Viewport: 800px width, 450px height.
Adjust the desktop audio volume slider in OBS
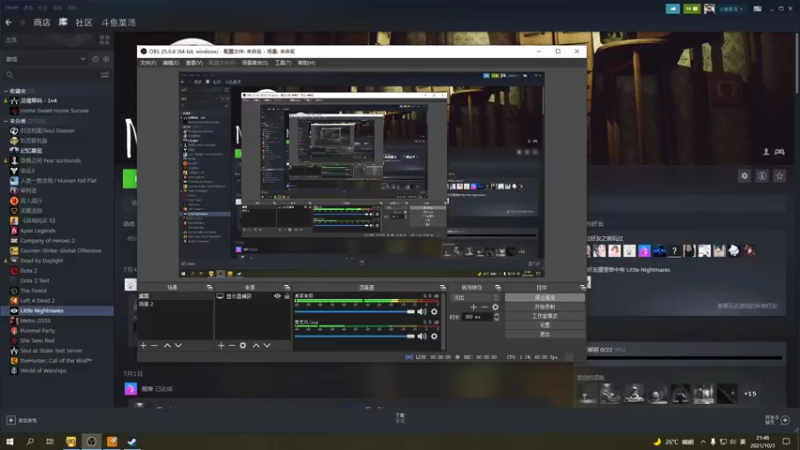[x=355, y=311]
